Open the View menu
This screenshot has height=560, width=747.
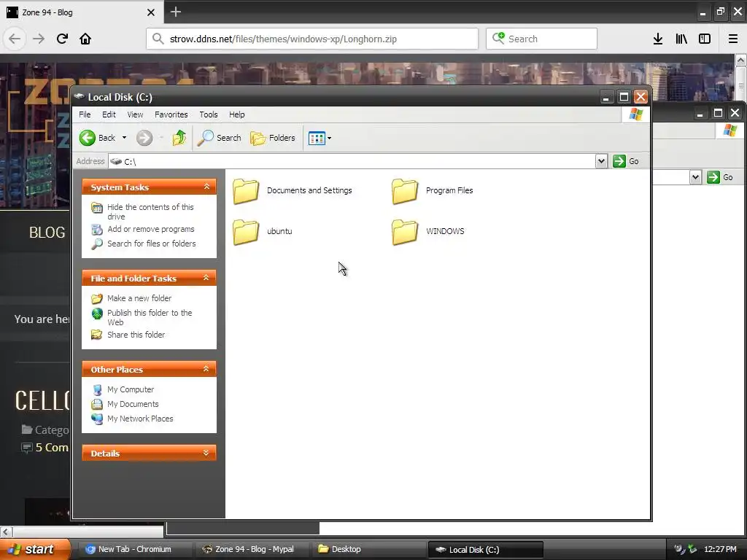click(135, 114)
